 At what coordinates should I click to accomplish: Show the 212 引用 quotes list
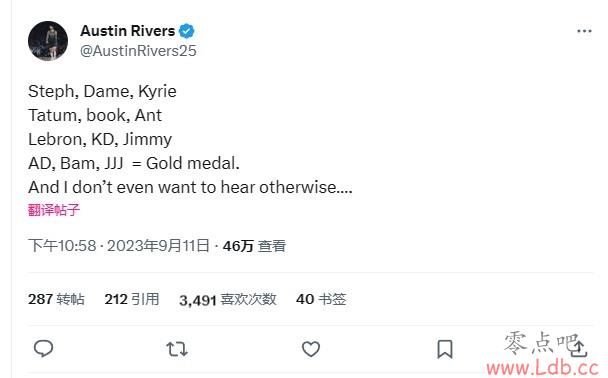[x=132, y=299]
